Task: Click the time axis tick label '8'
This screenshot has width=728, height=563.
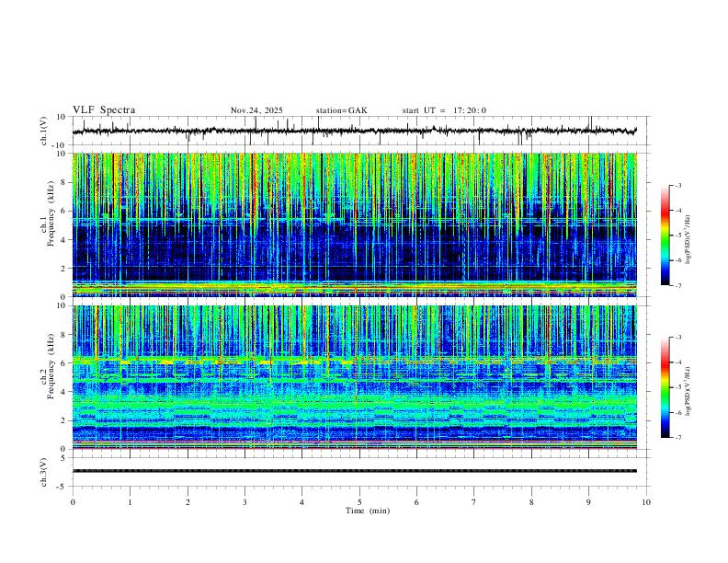Action: click(x=531, y=502)
